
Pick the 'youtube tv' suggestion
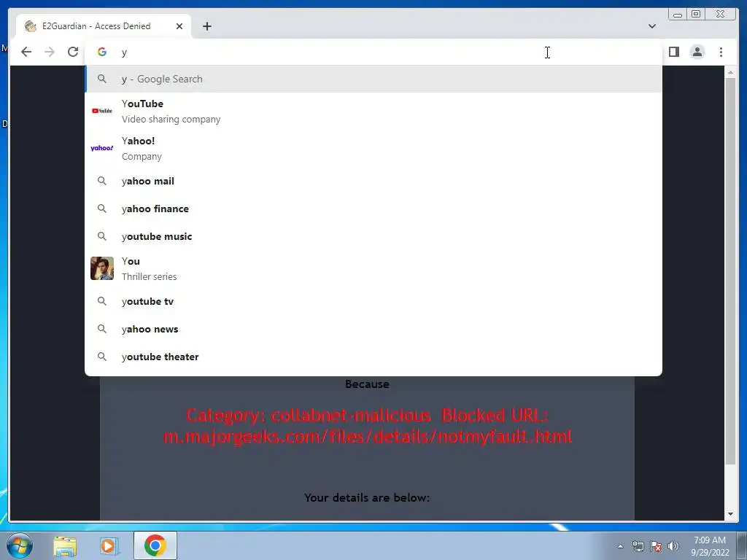373,301
